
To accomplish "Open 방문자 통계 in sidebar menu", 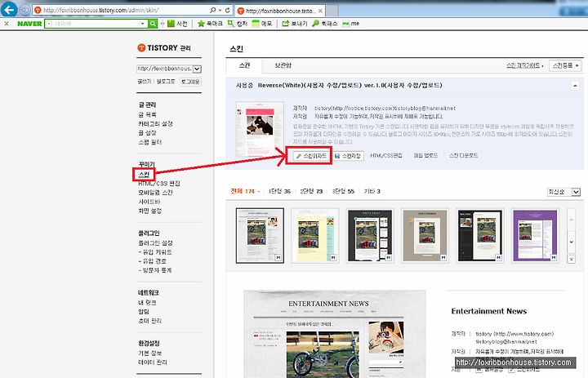I will [155, 270].
